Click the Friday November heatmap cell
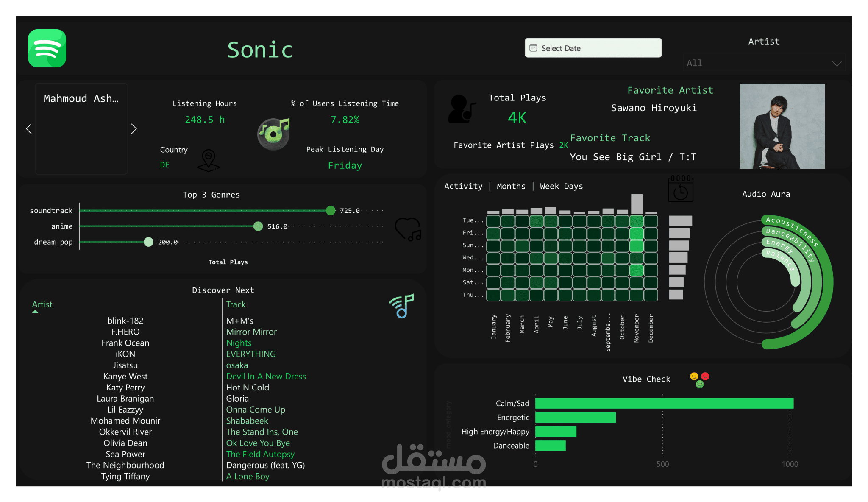 [x=637, y=233]
